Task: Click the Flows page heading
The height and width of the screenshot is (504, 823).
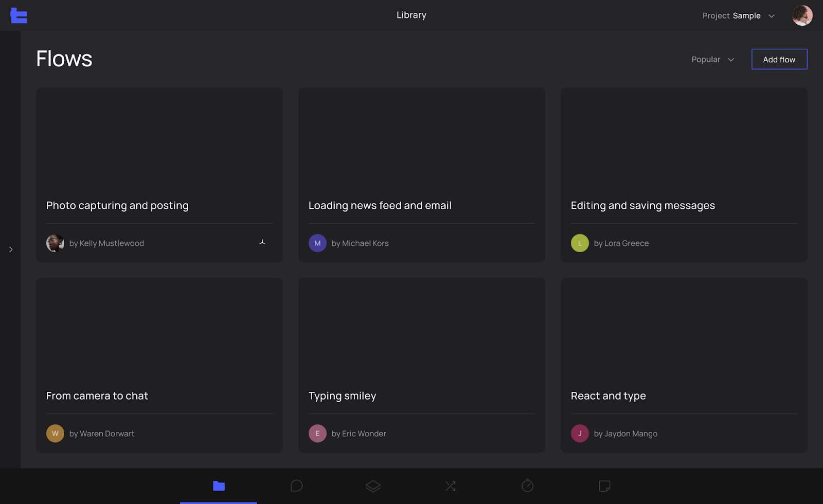Action: coord(64,59)
